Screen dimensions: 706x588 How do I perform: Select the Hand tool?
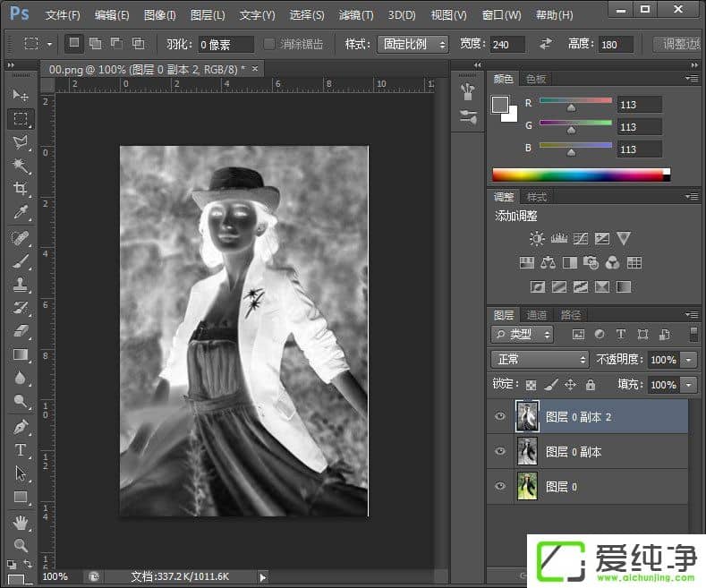[x=21, y=521]
